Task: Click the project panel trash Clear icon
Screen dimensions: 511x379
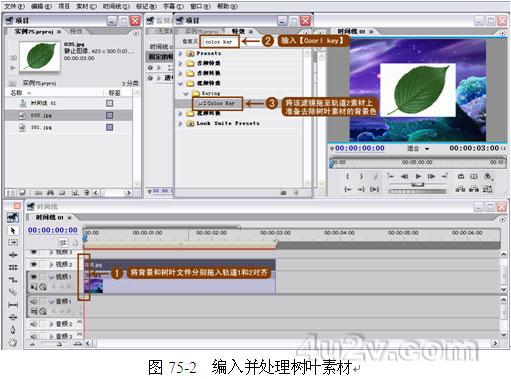Action: point(87,192)
